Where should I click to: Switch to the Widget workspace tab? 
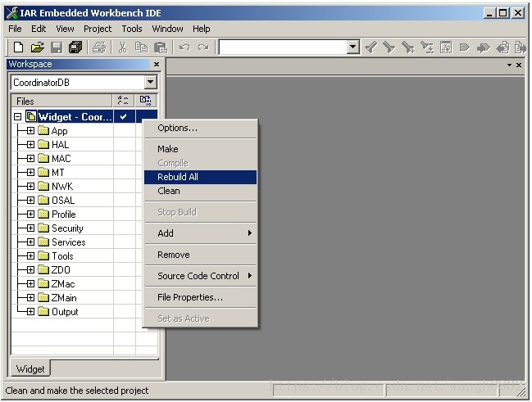click(x=30, y=368)
